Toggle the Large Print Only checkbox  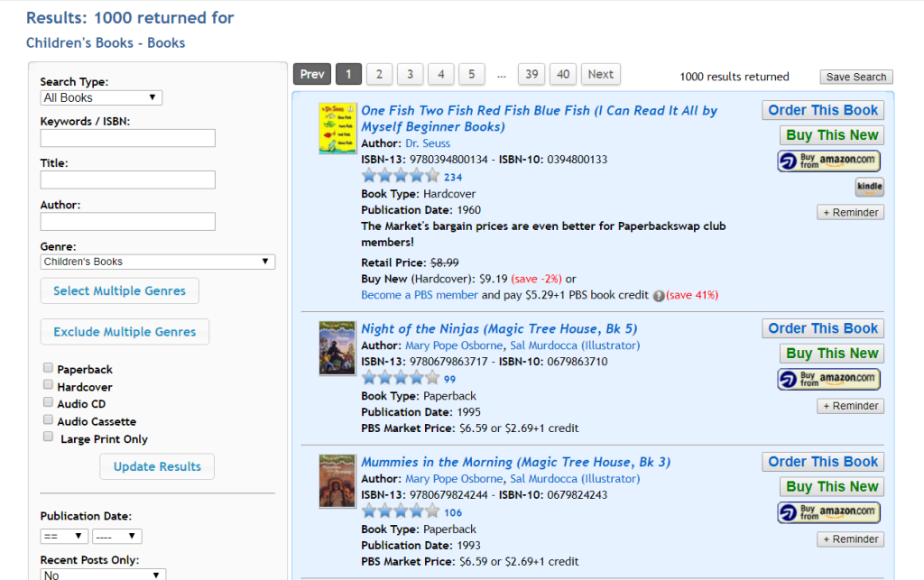(48, 437)
